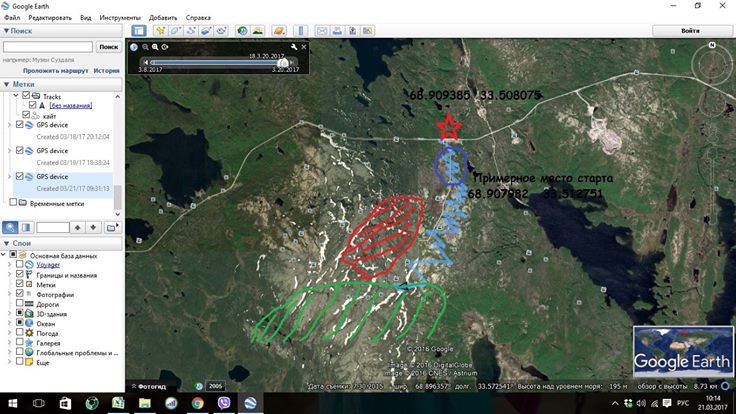Uncheck the 'кайт' placemark checkbox
Viewport: 736px width, 414px height.
pyautogui.click(x=26, y=115)
